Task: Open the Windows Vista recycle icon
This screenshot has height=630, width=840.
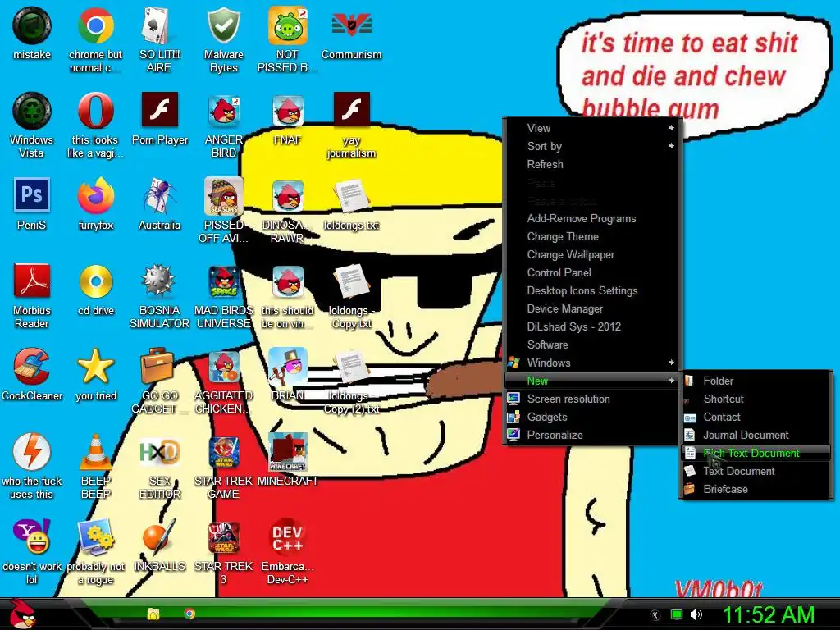Action: click(32, 111)
